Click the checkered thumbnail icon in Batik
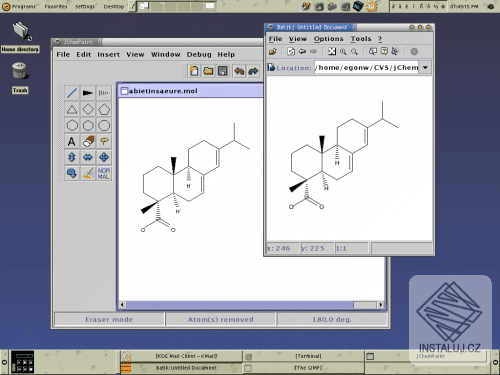 click(332, 51)
